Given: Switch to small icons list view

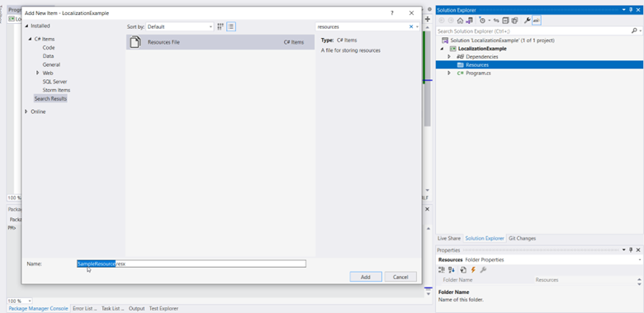Looking at the screenshot, I should [231, 26].
